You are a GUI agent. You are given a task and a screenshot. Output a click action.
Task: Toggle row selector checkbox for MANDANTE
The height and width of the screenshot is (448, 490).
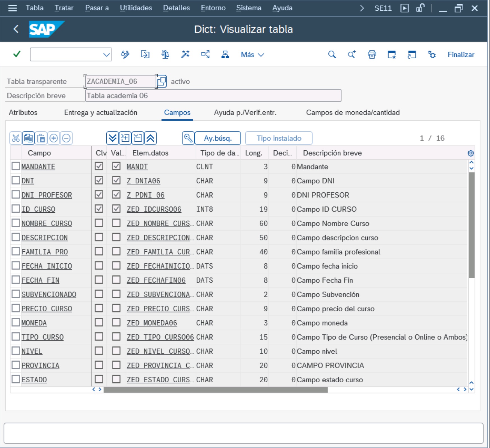tap(16, 166)
